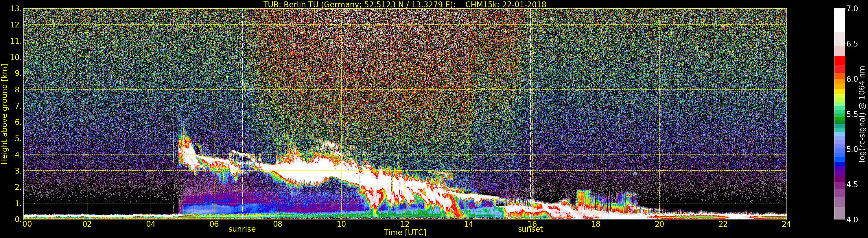
Task: Click the plot title 'TUB: Berlin TU (Germany; 52.5123 N / 13.3279 E): CHM15k: 22-01-2018'
Action: [x=405, y=4]
